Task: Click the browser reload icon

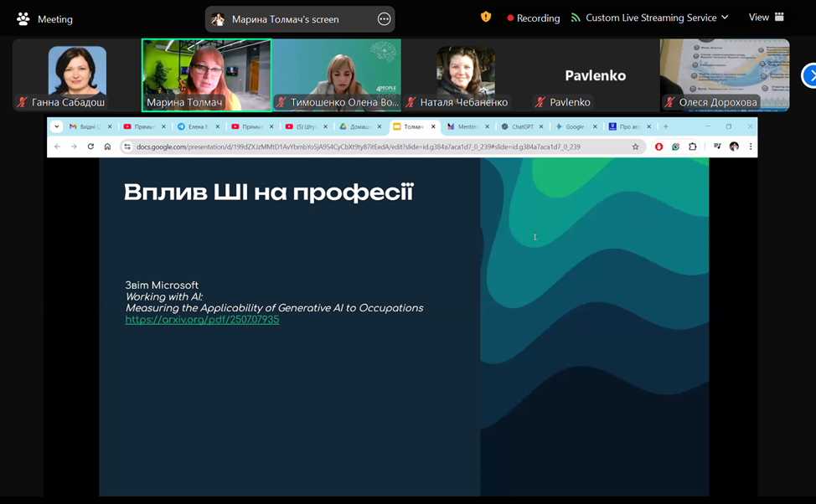Action: coord(90,147)
